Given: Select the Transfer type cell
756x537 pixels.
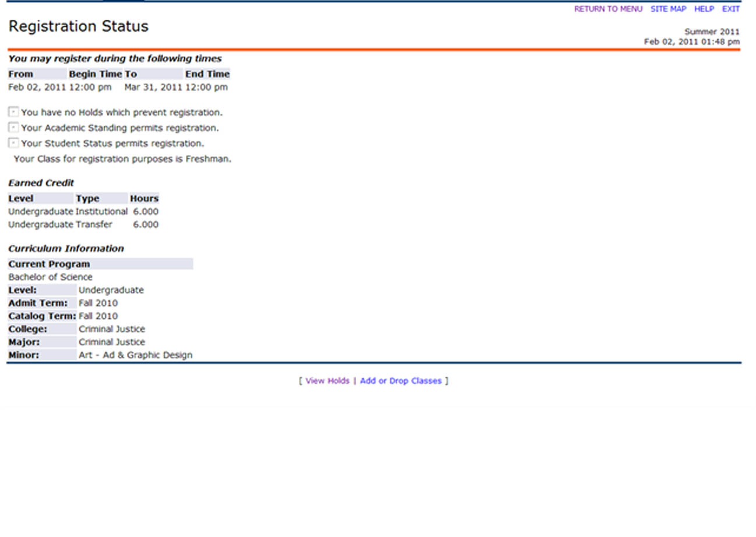Looking at the screenshot, I should pos(94,224).
